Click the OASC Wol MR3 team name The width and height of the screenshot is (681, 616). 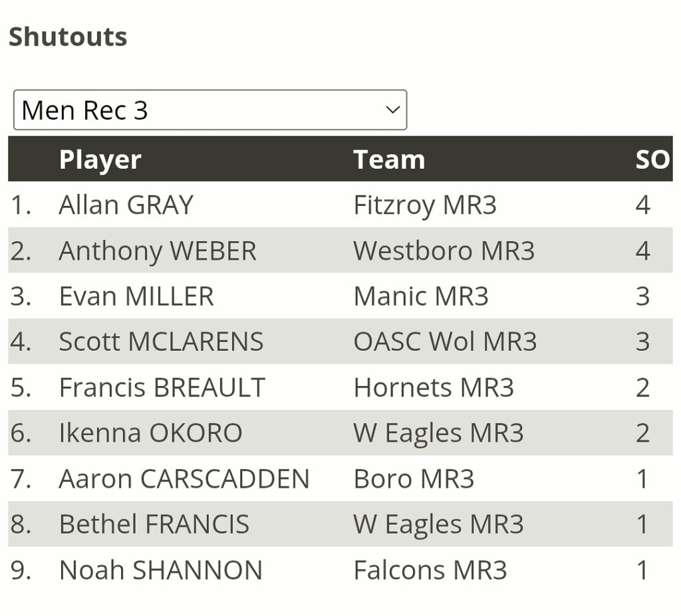pyautogui.click(x=445, y=342)
